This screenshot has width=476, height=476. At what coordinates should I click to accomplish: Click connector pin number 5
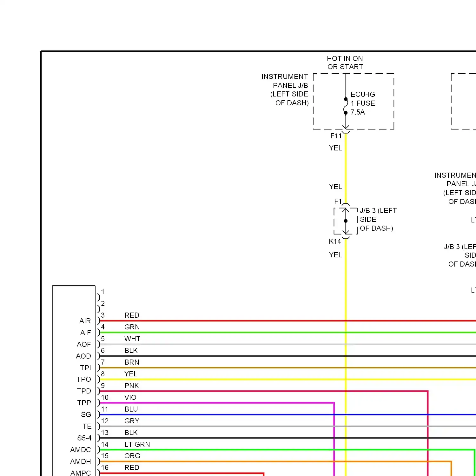tap(103, 339)
